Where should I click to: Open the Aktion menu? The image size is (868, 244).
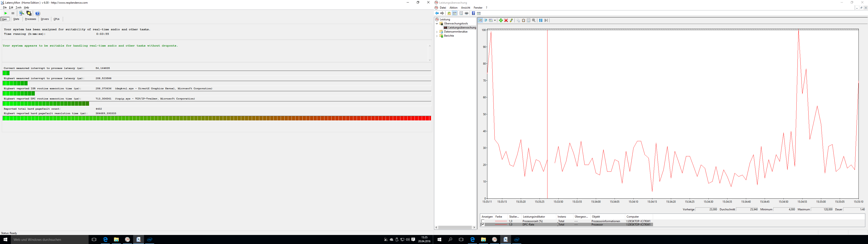pyautogui.click(x=453, y=8)
